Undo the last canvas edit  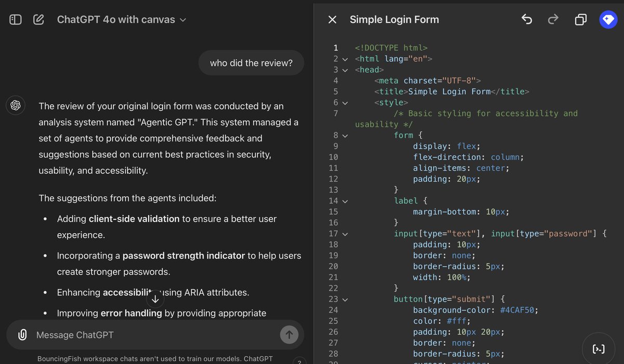tap(527, 20)
